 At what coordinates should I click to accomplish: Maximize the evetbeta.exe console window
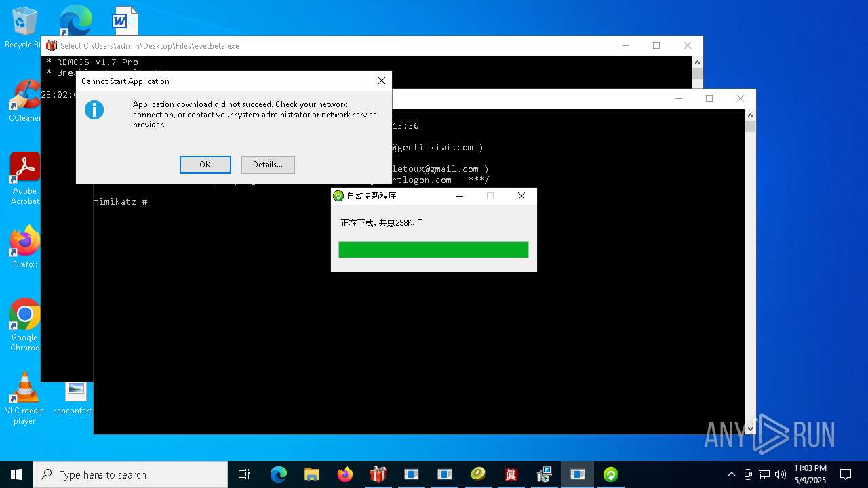[656, 45]
